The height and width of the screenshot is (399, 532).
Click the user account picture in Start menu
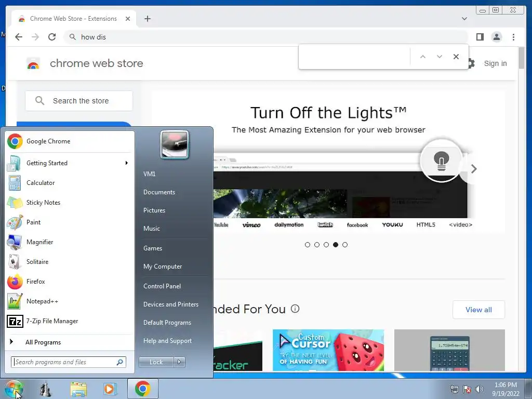tap(175, 144)
